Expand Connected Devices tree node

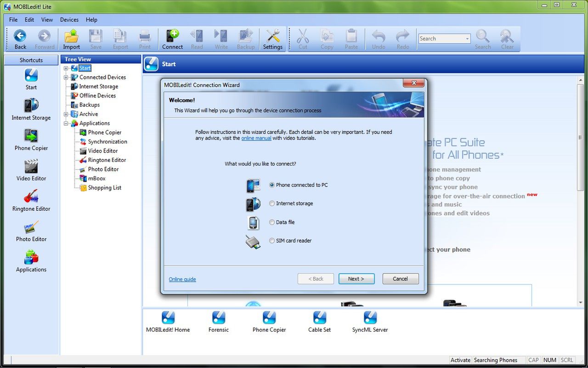[x=66, y=77]
